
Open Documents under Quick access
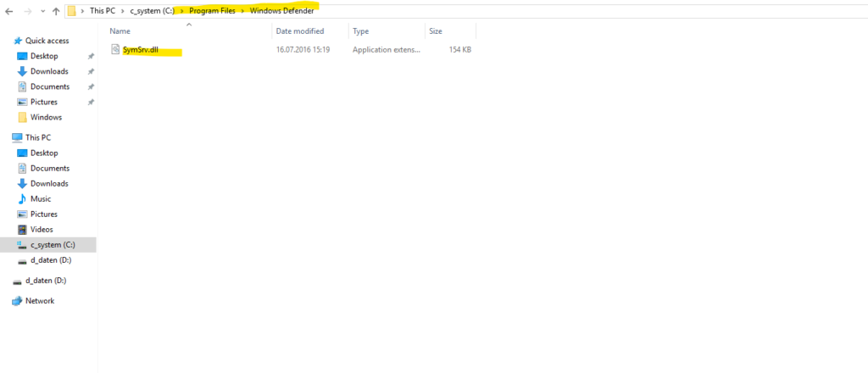pyautogui.click(x=50, y=86)
